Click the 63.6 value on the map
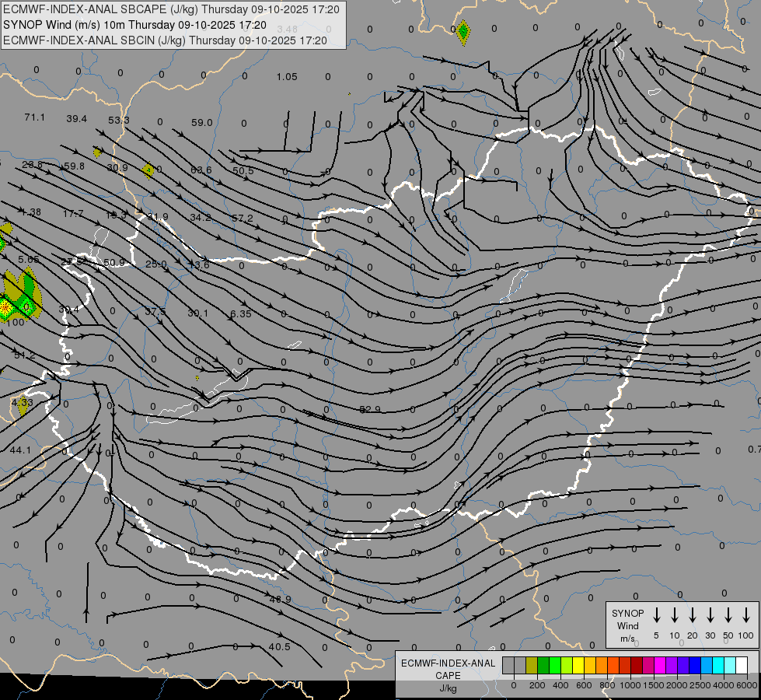 [201, 170]
